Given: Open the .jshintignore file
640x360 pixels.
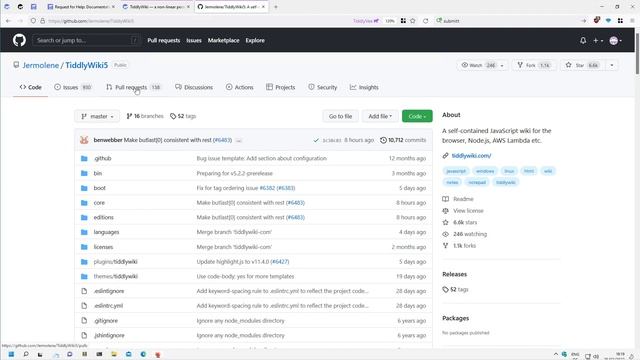Looking at the screenshot, I should point(109,336).
